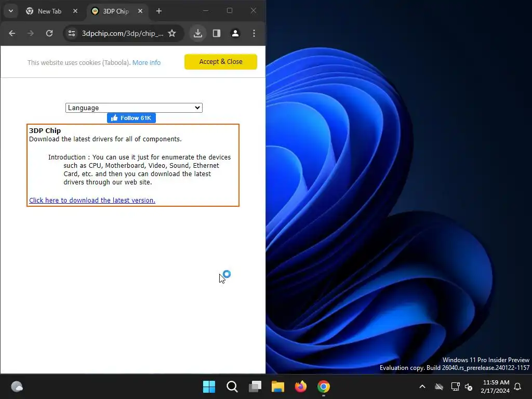Open muted volume tray icon
The image size is (532, 399).
tap(469, 387)
